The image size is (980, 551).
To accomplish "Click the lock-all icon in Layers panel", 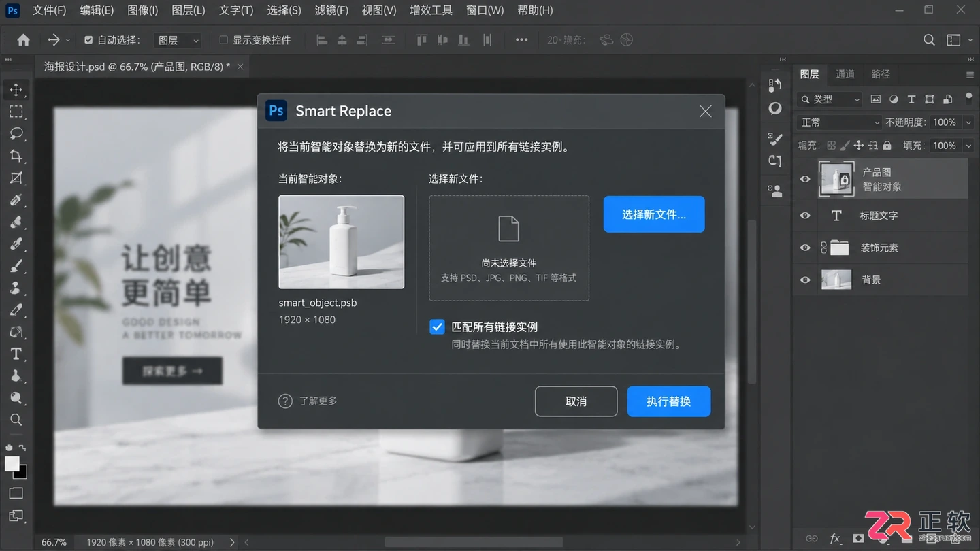I will 887,146.
